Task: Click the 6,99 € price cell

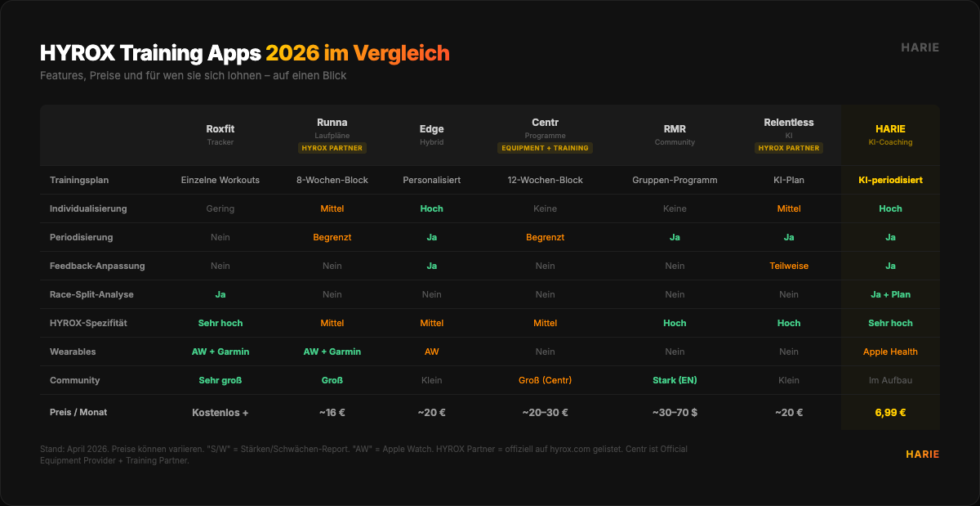Action: click(x=890, y=413)
